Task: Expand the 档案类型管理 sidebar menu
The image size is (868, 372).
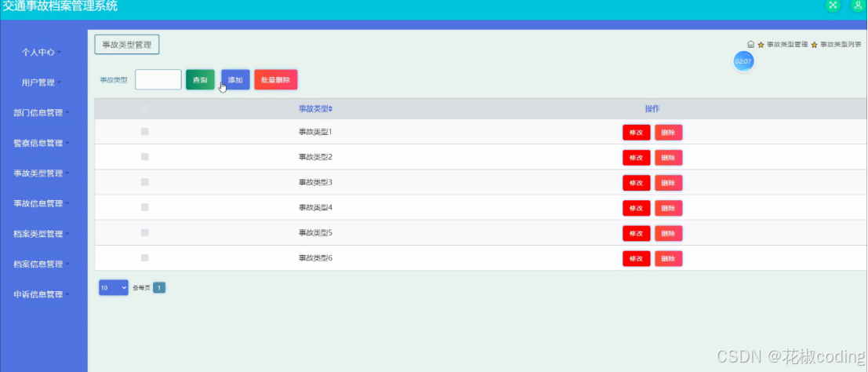Action: click(x=42, y=234)
